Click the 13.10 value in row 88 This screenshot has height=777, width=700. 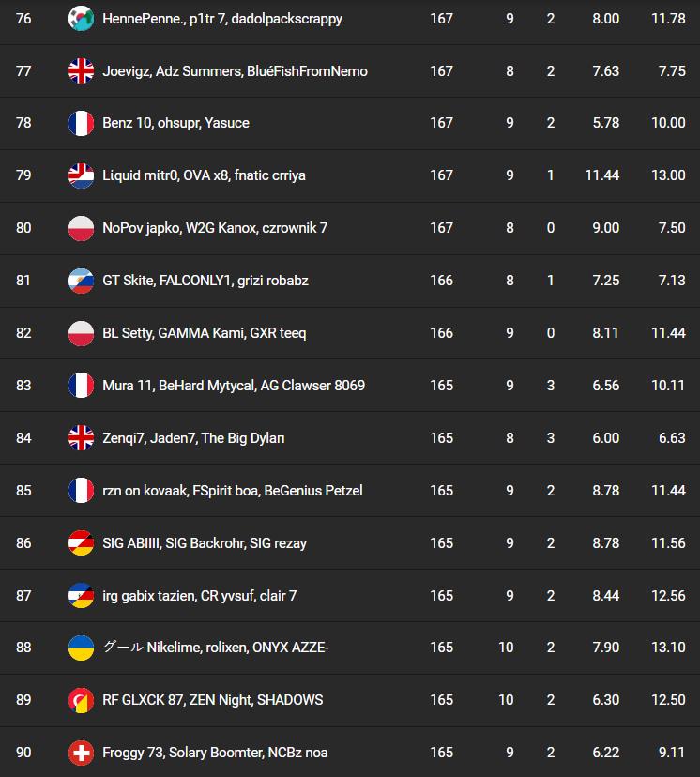coord(668,647)
